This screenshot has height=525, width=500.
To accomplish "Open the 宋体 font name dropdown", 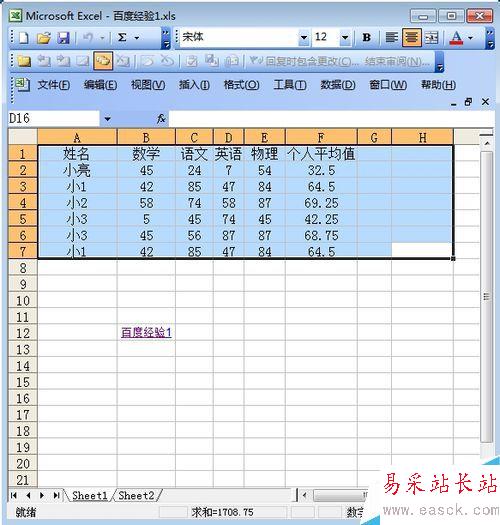I will coord(304,37).
